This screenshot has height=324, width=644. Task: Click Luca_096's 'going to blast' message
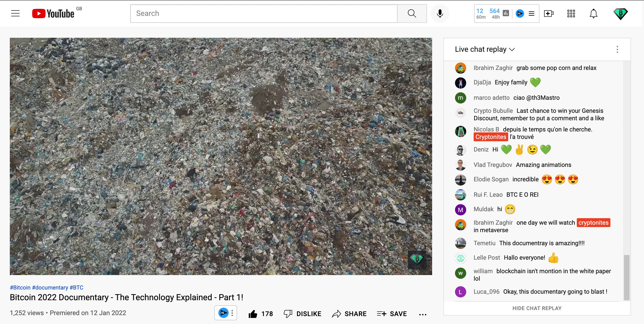click(555, 292)
